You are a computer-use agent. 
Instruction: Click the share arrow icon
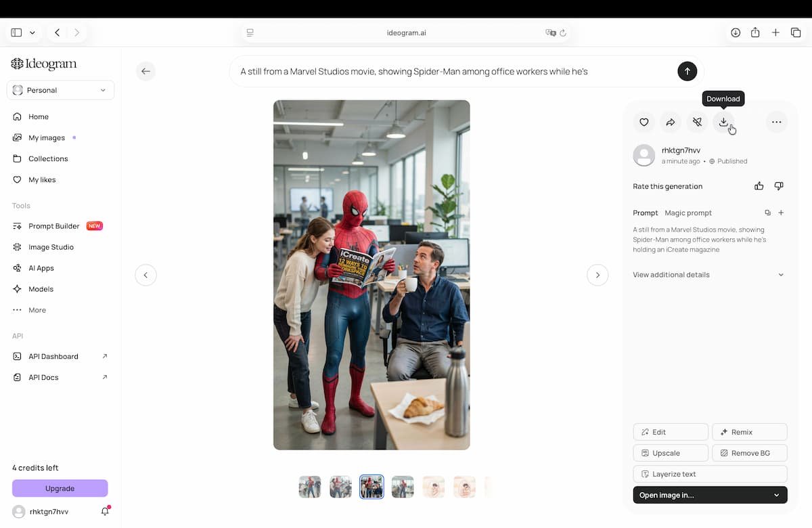pos(671,122)
